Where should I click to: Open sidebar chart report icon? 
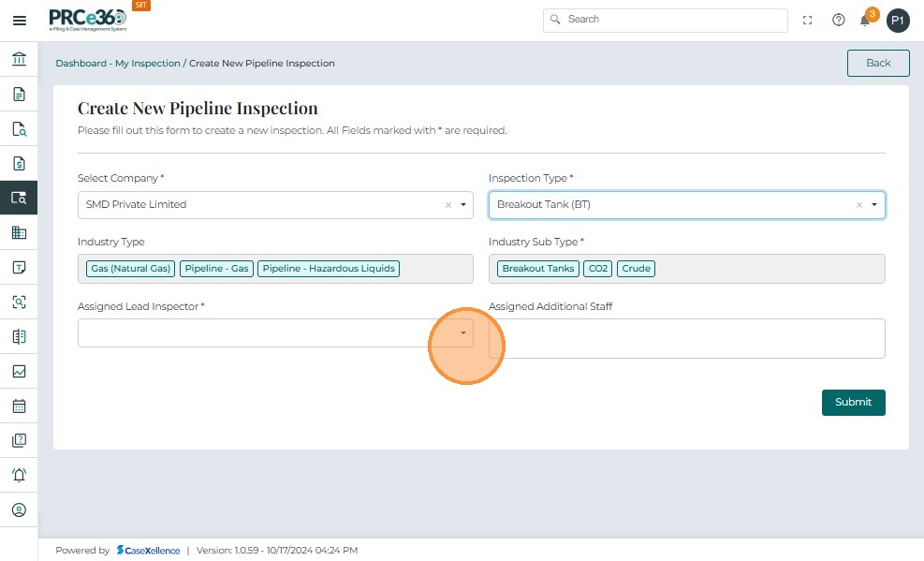pyautogui.click(x=19, y=371)
